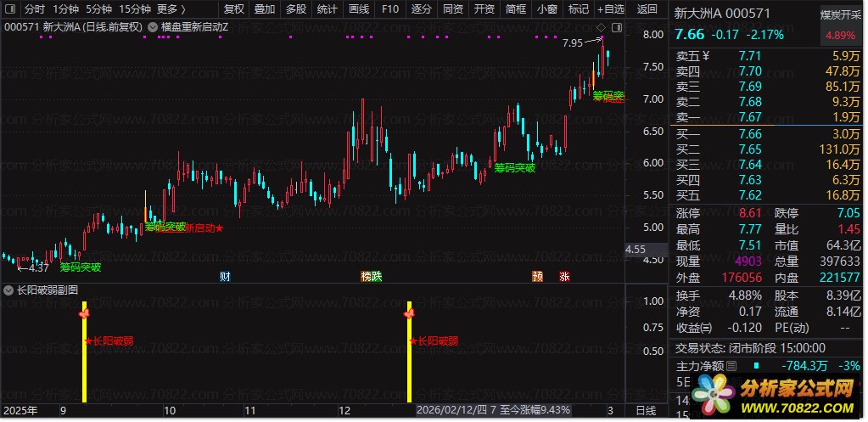Open the 更多 periods dropdown
The height and width of the screenshot is (422, 868).
point(171,9)
